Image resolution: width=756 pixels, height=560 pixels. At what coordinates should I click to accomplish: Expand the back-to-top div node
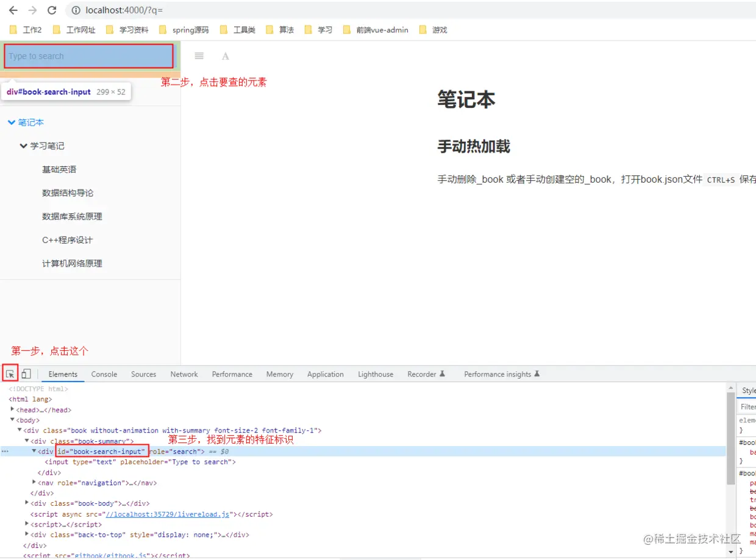coord(27,534)
